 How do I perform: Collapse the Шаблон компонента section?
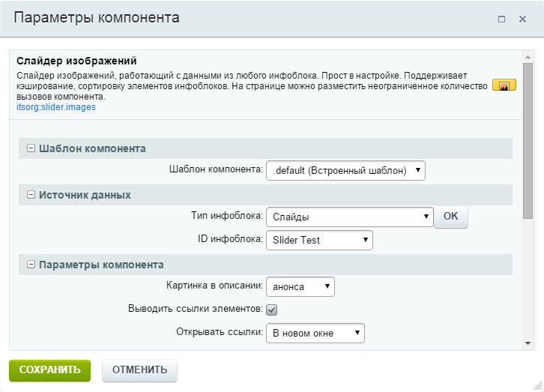tap(31, 148)
